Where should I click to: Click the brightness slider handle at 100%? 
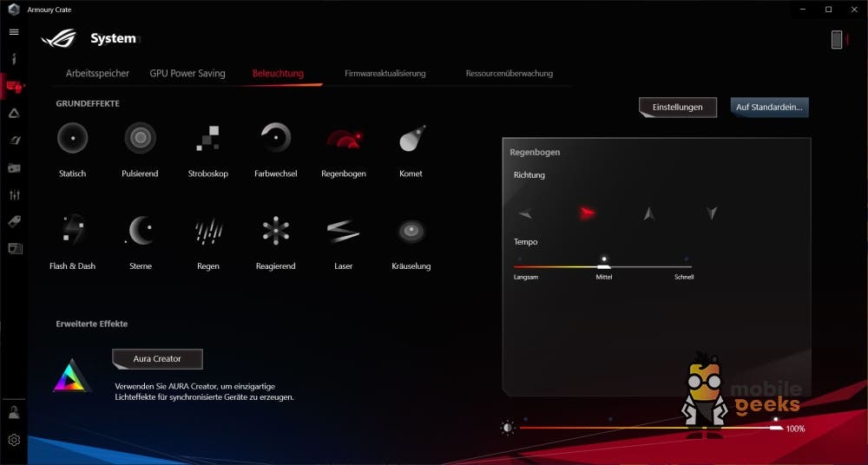pyautogui.click(x=776, y=428)
